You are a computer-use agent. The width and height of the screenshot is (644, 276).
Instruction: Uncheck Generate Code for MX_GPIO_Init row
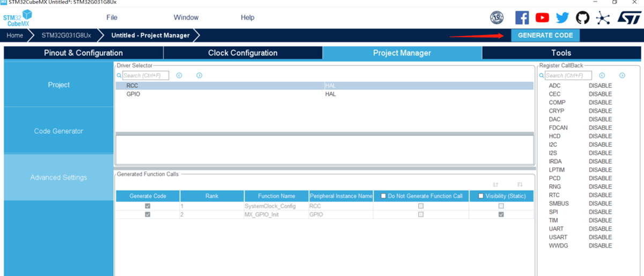(x=147, y=214)
